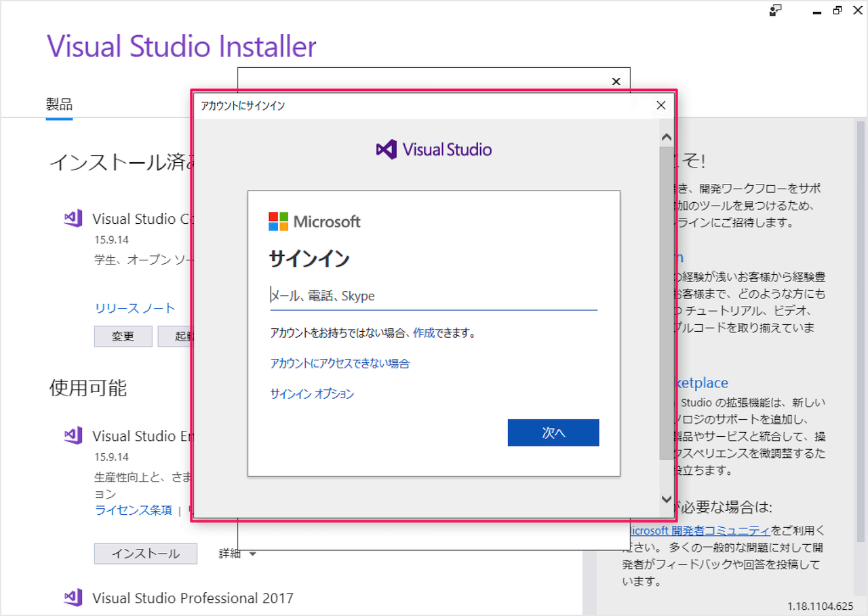The width and height of the screenshot is (868, 616).
Task: Click the Visual Studio Professional 2017 icon
Action: [73, 598]
